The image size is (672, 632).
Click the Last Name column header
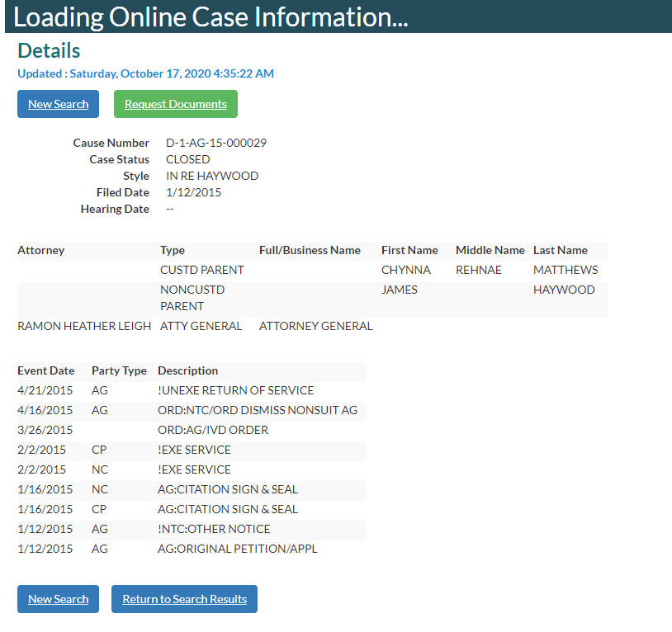(561, 250)
